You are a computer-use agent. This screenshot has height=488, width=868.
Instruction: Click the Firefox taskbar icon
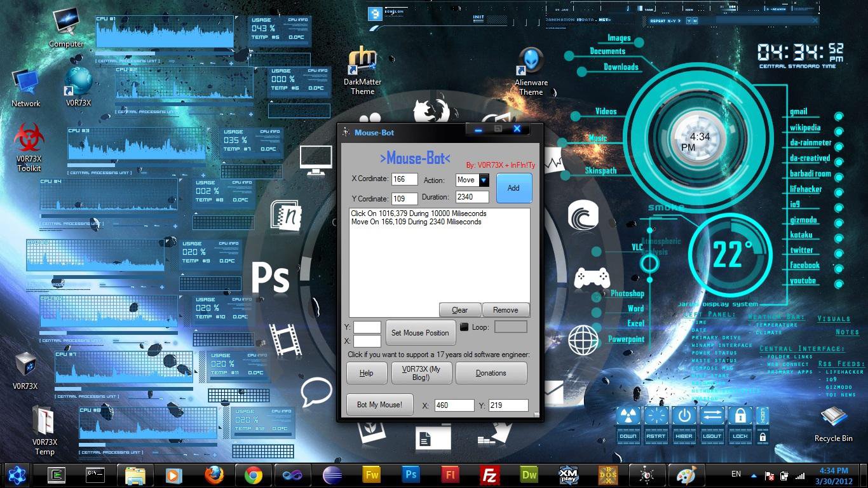pos(214,475)
